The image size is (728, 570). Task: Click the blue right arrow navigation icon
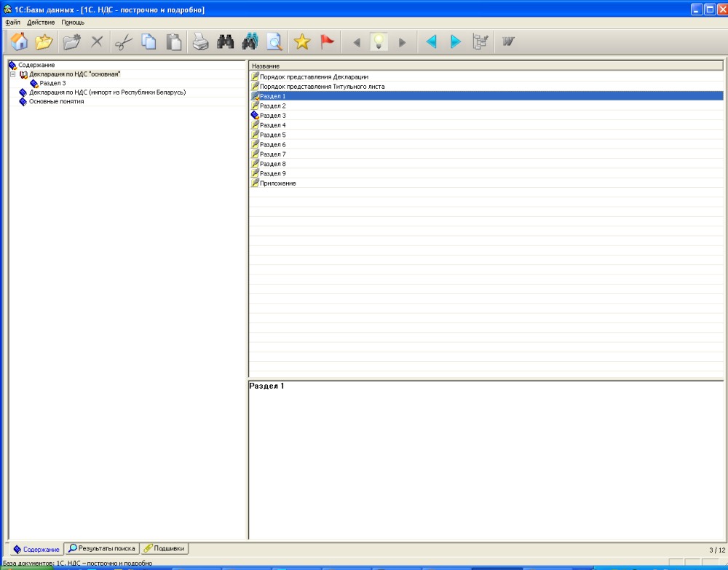[x=456, y=42]
